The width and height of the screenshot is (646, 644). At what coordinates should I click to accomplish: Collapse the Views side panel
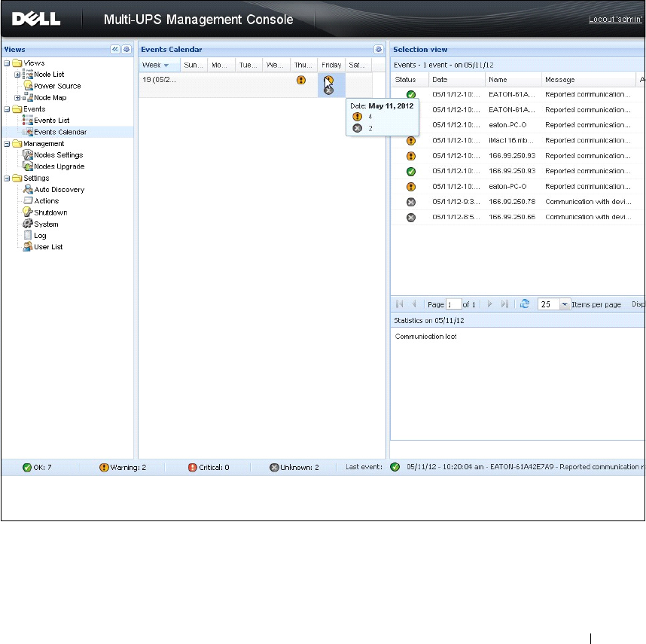(x=115, y=49)
